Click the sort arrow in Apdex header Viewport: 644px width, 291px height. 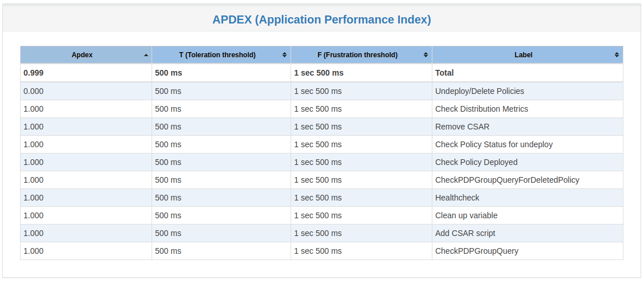(146, 55)
